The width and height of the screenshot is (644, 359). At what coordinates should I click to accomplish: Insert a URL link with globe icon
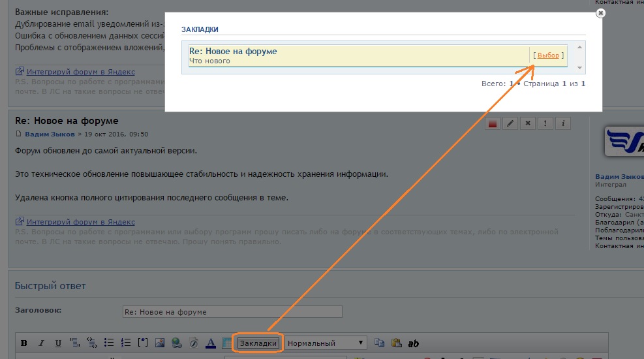pyautogui.click(x=177, y=343)
